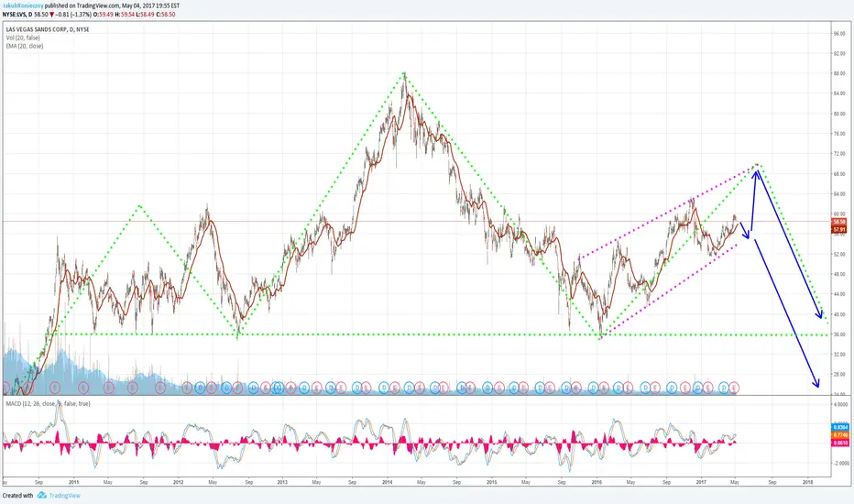Screen dimensions: 854x504
Task: Click the 58.50 current price tag
Action: pyautogui.click(x=839, y=222)
